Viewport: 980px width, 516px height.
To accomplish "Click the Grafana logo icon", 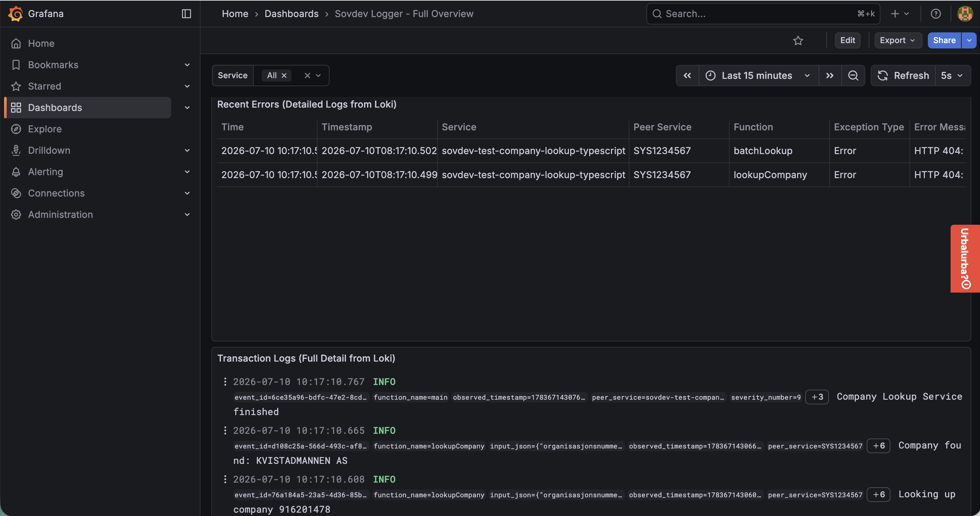I will click(16, 14).
